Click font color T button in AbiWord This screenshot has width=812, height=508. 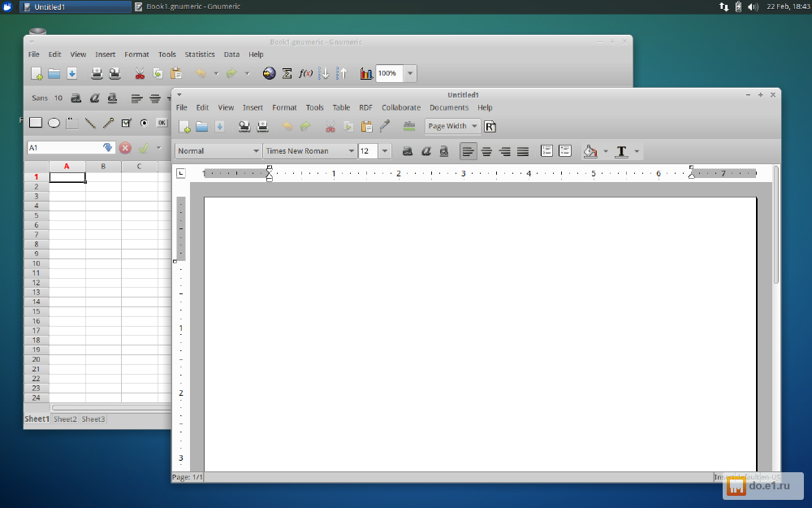pos(621,151)
